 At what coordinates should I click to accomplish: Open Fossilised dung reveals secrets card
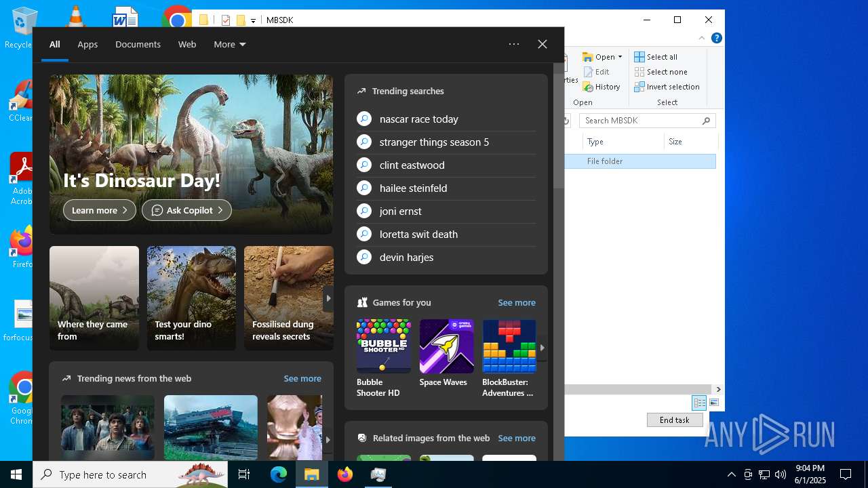click(x=289, y=298)
